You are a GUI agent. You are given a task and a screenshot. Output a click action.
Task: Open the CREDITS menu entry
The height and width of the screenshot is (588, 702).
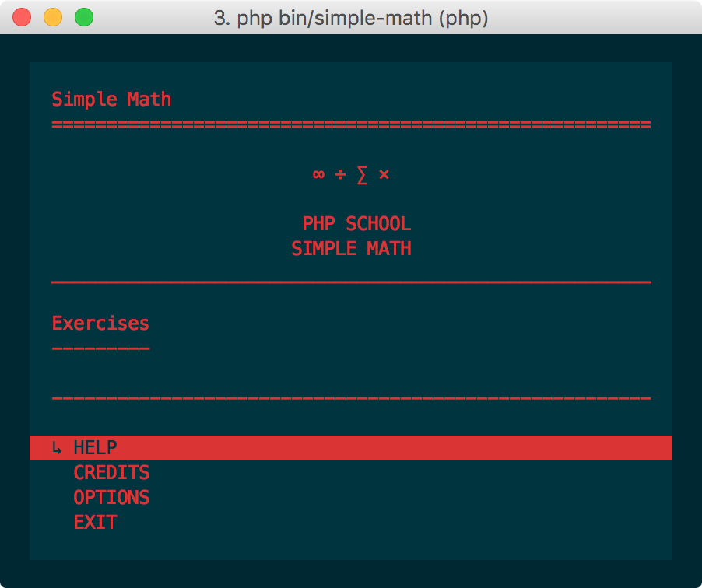point(111,473)
